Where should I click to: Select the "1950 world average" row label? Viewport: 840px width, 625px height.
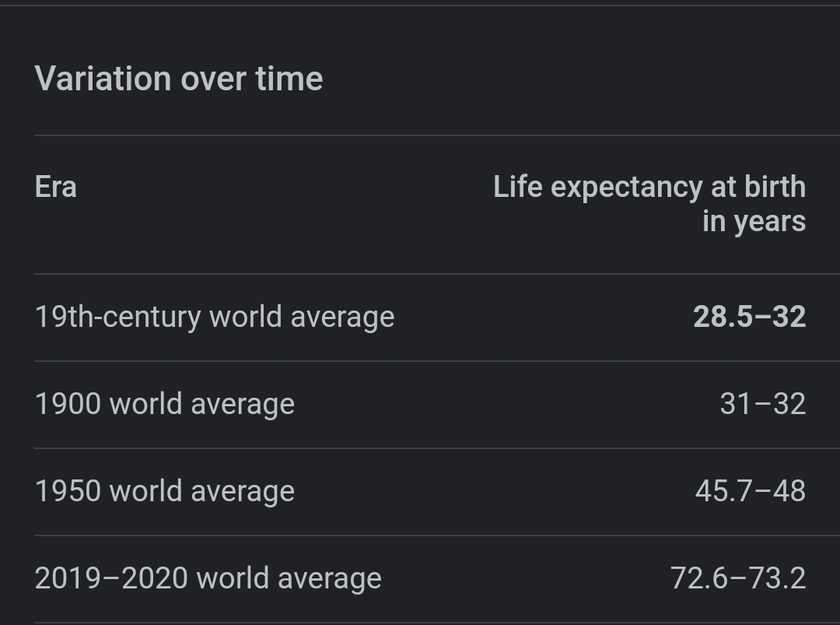(165, 492)
